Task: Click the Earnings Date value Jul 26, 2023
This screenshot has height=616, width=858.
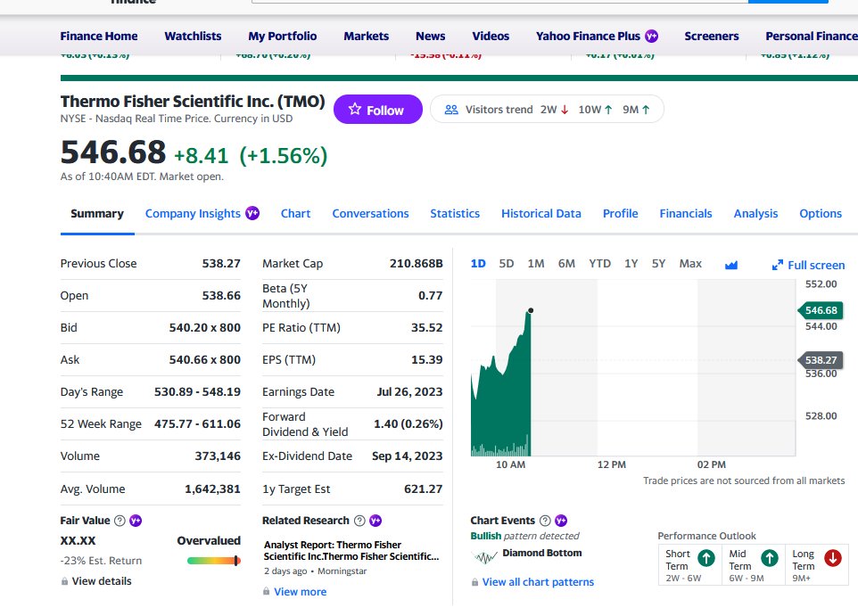Action: tap(409, 391)
